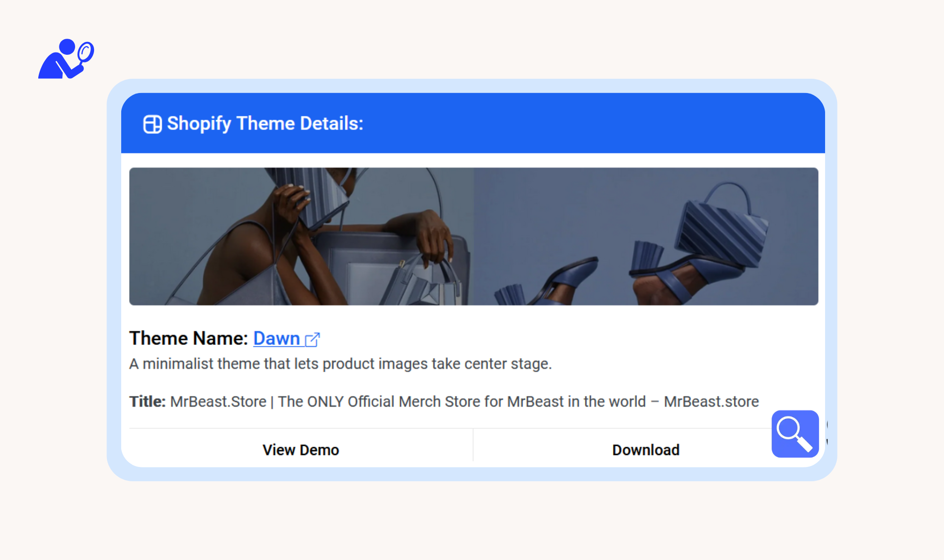Open the Dawn theme link
This screenshot has width=944, height=560.
(277, 338)
